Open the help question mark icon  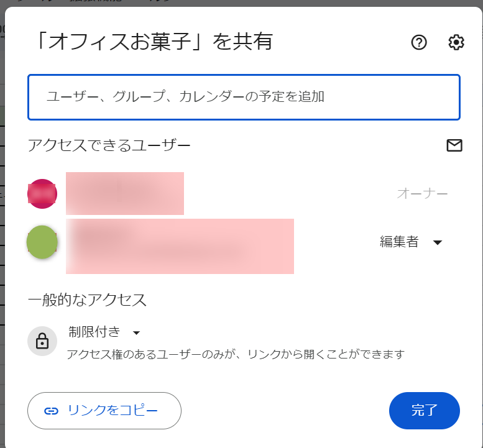419,42
